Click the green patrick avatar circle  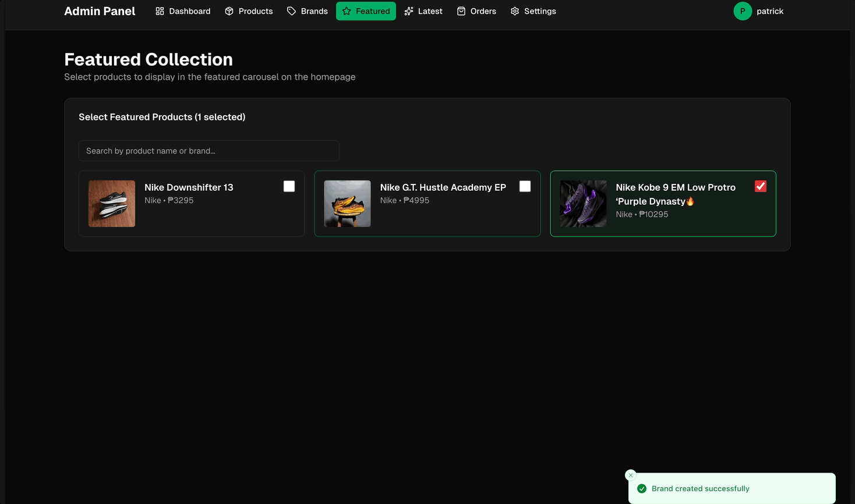click(743, 11)
